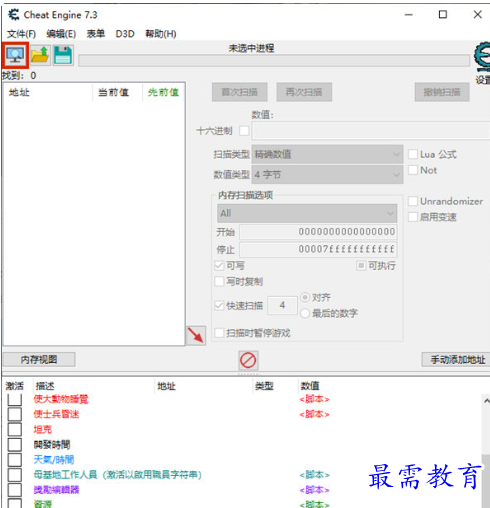Activate the 母基地工作人員 entry checkbox
This screenshot has width=490, height=508.
15,475
